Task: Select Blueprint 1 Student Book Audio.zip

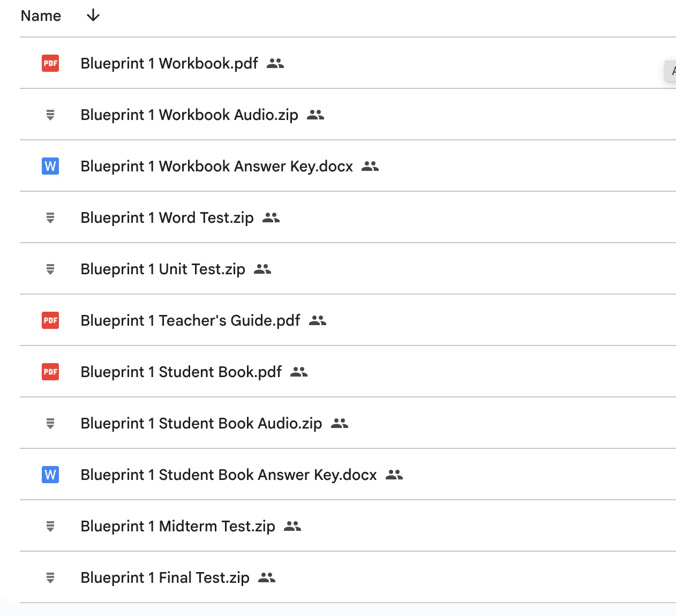Action: (x=201, y=423)
